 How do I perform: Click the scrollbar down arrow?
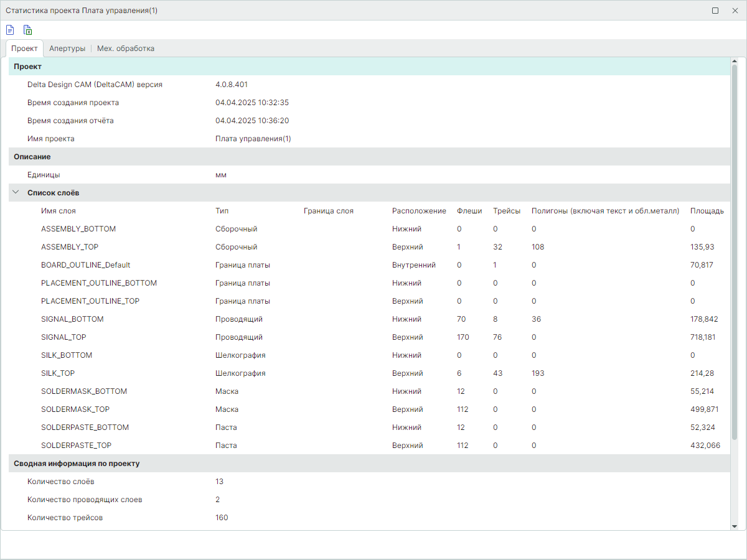point(734,526)
